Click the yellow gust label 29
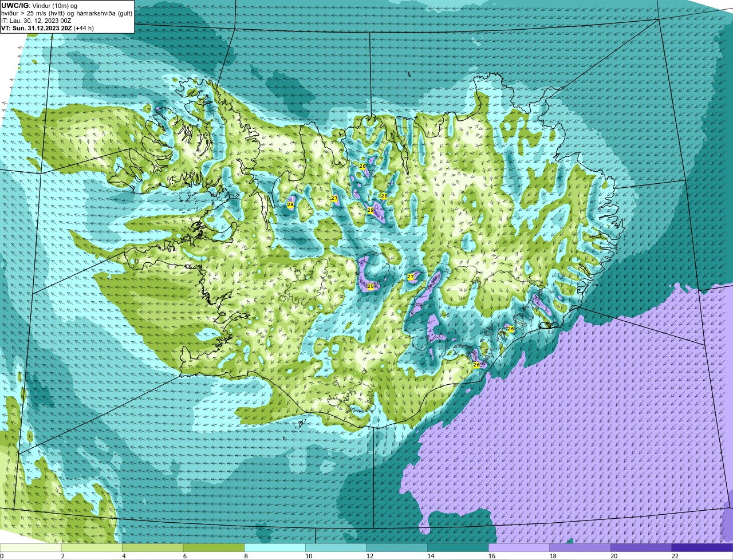The image size is (733, 560). coord(371,211)
